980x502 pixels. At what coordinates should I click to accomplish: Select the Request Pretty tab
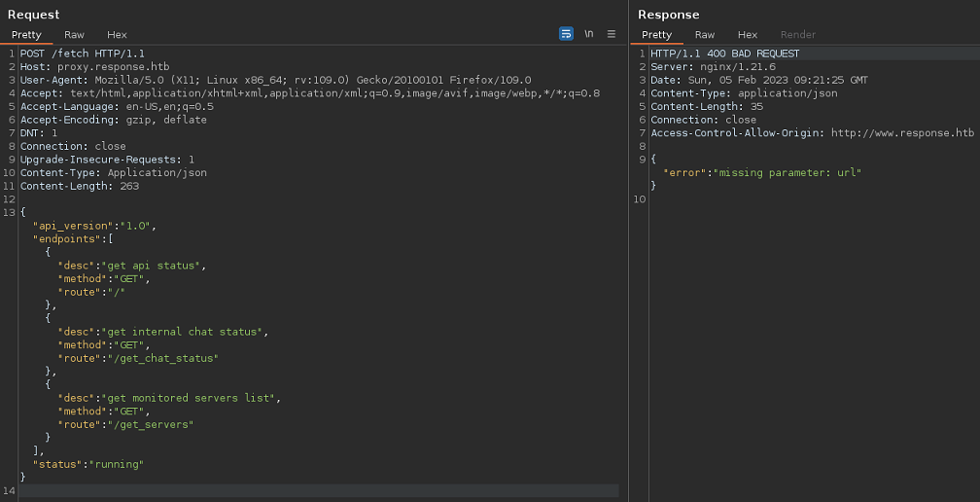point(26,35)
